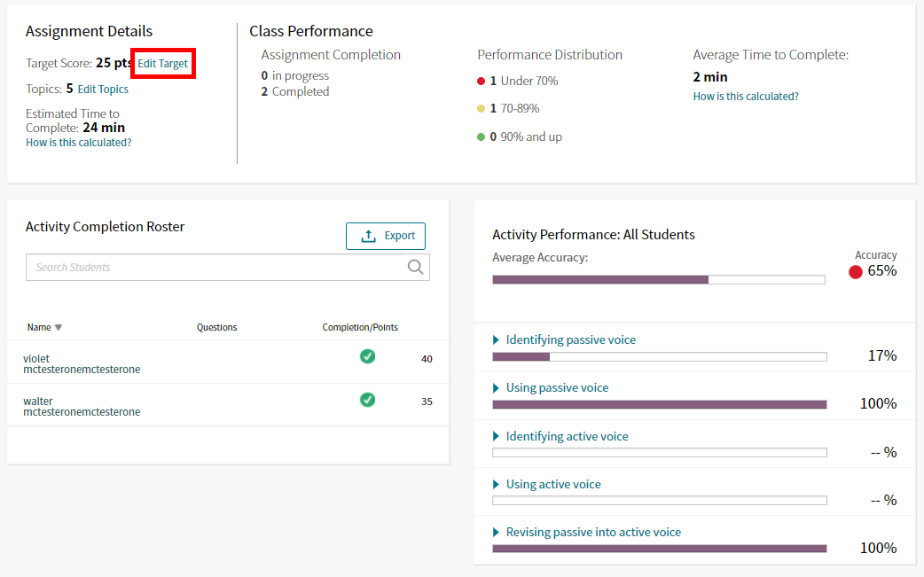This screenshot has height=577, width=924.
Task: Click the search magnifier in Search Students
Action: pos(415,267)
